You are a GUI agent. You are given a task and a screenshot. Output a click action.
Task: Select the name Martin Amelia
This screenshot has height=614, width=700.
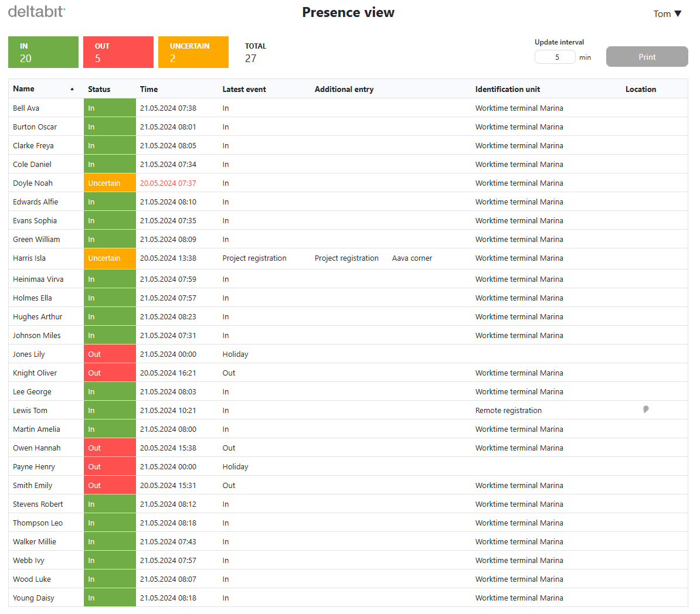[x=36, y=429]
